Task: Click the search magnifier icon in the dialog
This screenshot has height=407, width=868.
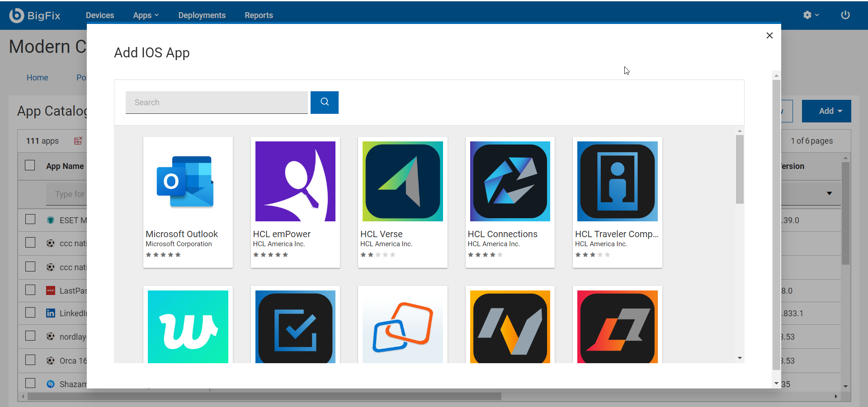Action: point(324,103)
